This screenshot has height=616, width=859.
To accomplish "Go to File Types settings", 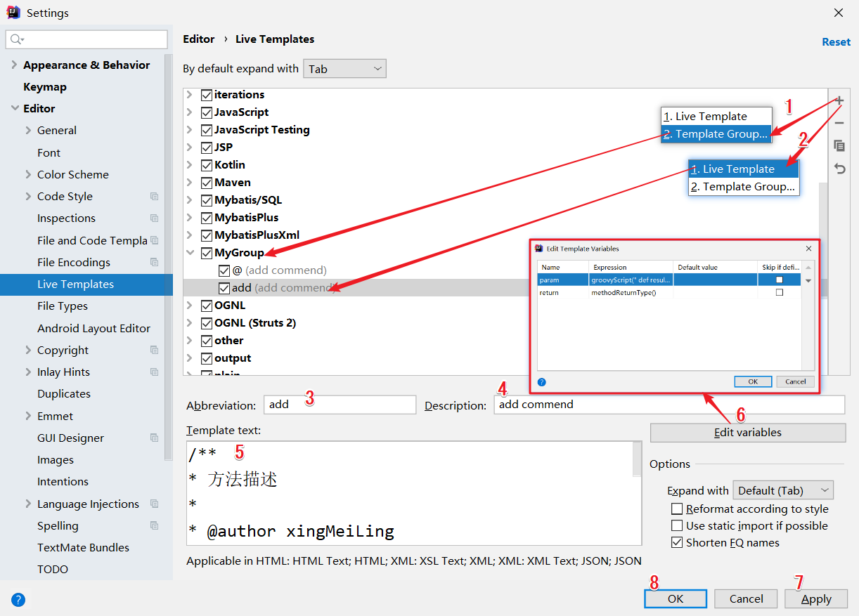I will click(63, 306).
